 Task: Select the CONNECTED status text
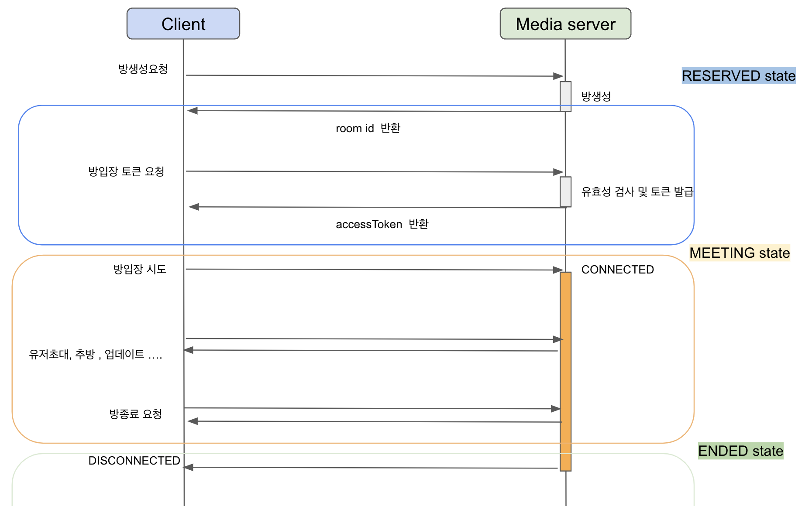617,270
